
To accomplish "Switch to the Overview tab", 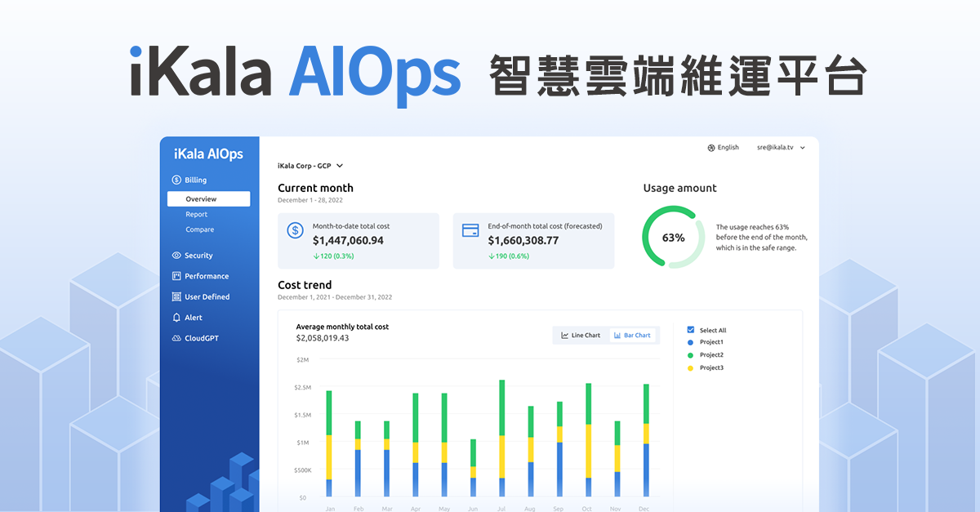I will click(208, 198).
